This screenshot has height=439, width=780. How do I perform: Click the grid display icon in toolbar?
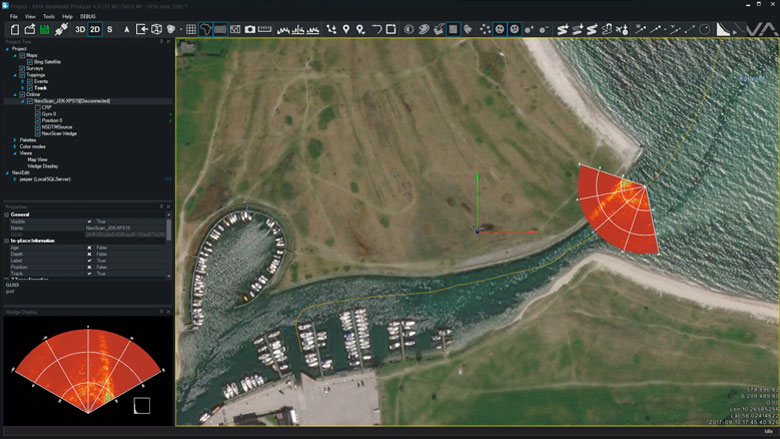click(191, 29)
